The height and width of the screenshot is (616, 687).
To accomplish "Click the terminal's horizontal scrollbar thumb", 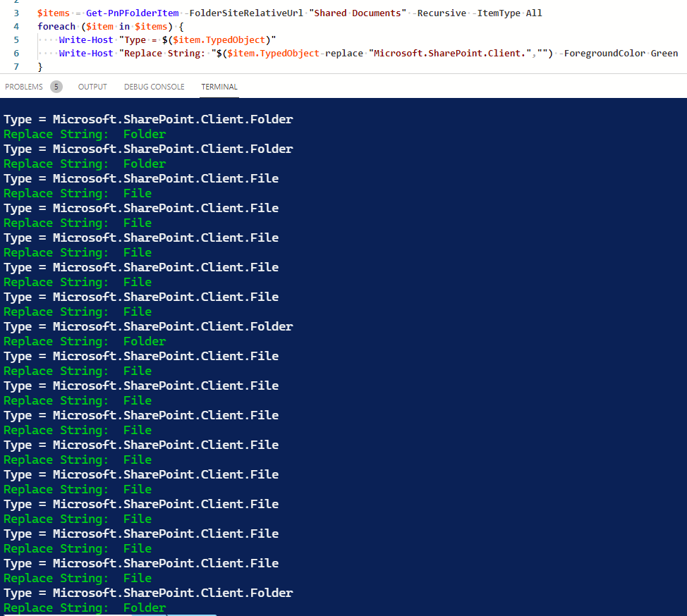I will (173, 614).
